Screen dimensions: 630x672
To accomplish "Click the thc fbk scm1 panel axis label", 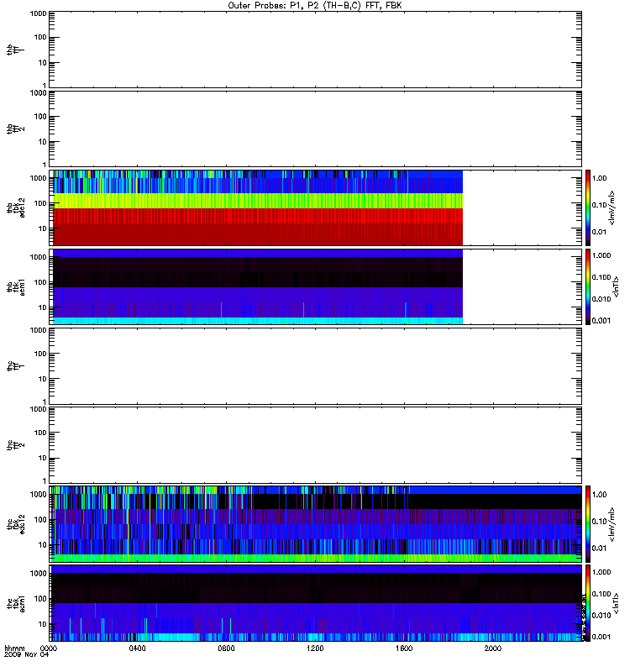I will (x=16, y=603).
